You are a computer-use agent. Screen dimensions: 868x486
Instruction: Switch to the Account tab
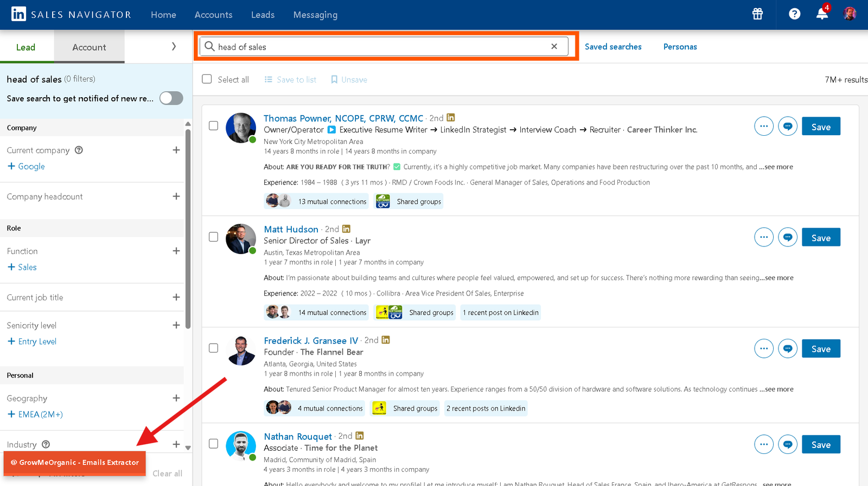point(90,47)
